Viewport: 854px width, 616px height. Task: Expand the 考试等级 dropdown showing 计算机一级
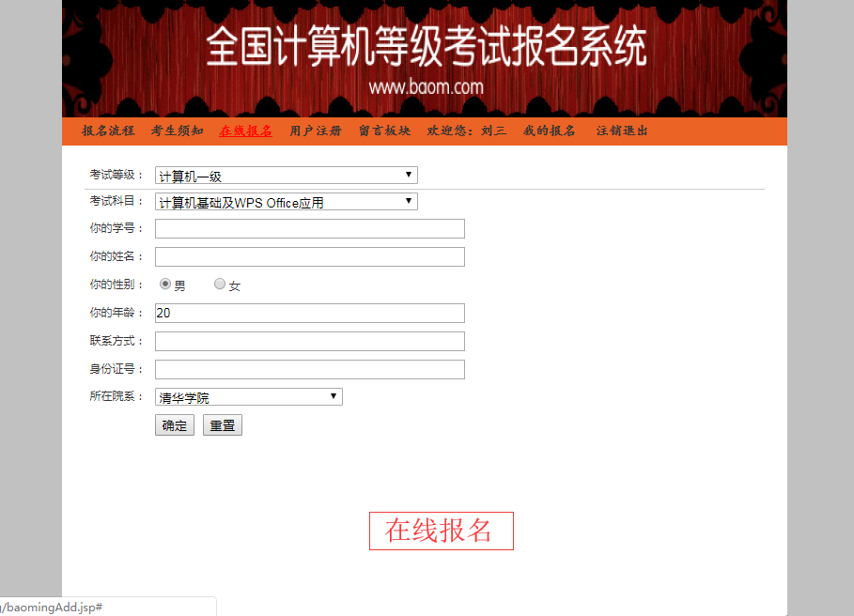[x=287, y=176]
